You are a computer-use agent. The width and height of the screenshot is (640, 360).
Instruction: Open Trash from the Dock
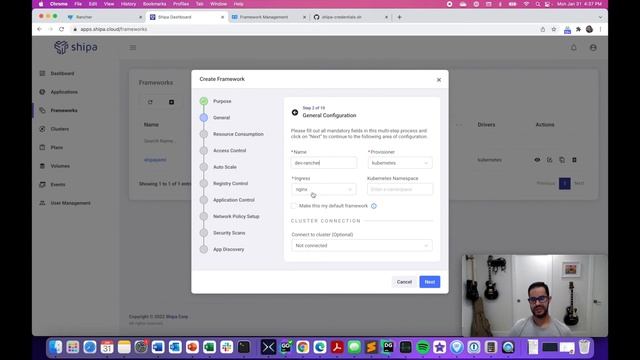(x=584, y=347)
